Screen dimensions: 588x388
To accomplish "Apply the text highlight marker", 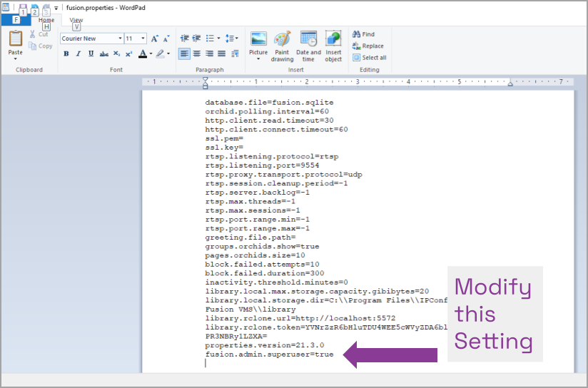I will tap(160, 53).
